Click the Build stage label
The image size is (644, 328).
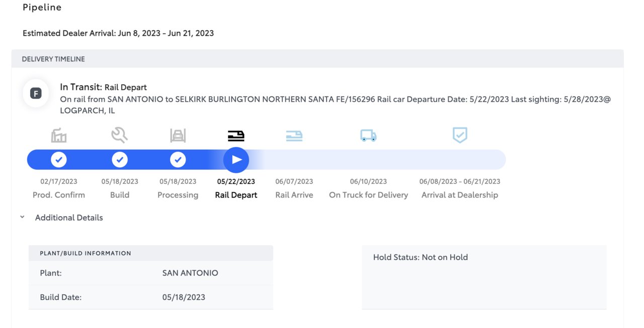[120, 195]
